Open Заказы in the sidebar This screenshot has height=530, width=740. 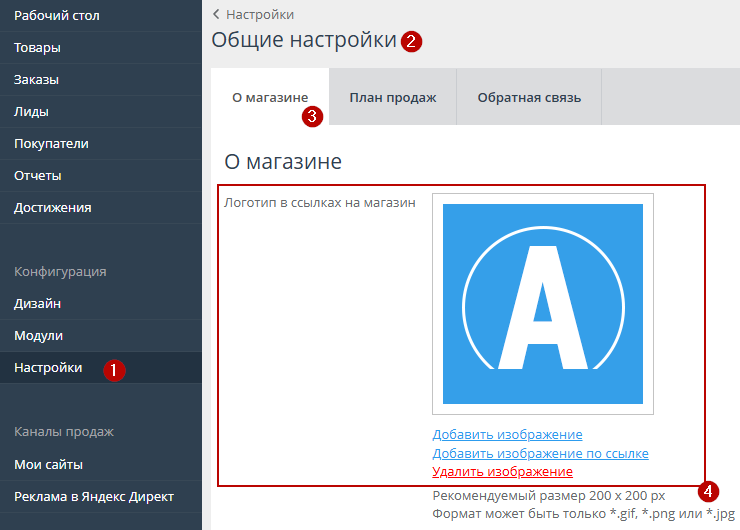pos(36,79)
